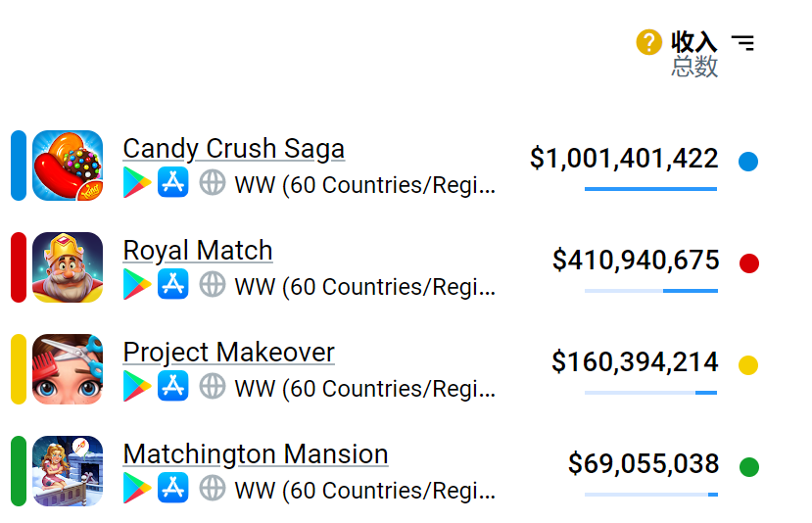Click the Candy Crush Saga app icon

[68, 166]
